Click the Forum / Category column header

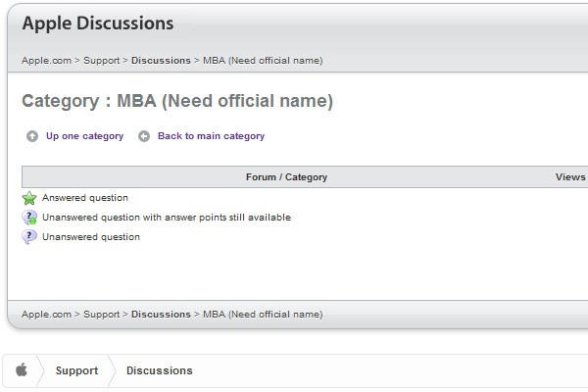286,177
